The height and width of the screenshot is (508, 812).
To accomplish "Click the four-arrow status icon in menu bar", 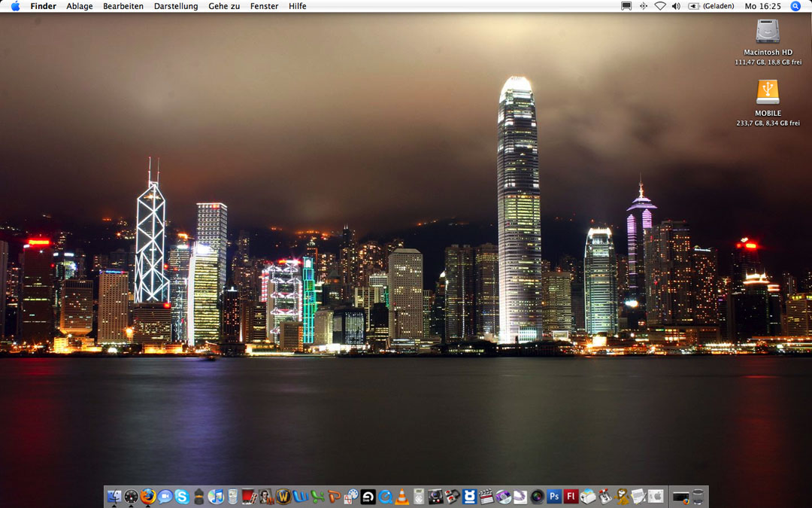I will point(643,6).
